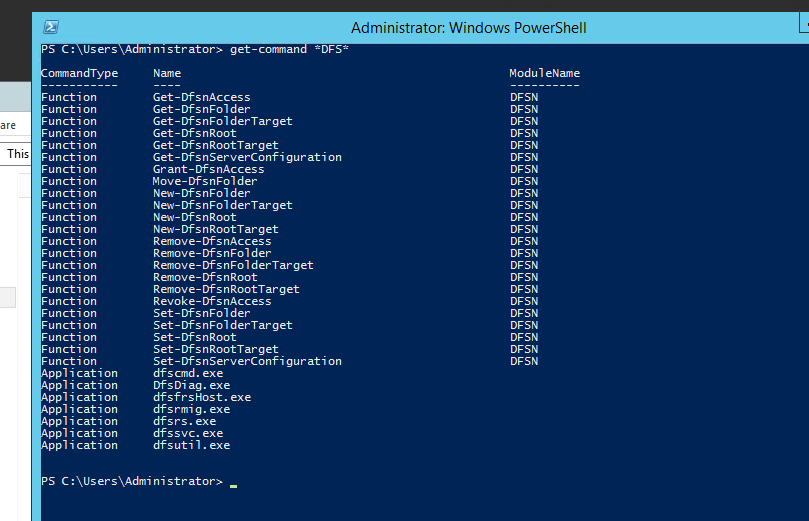
Task: Click the Remove-DfsnFolder entry
Action: pyautogui.click(x=212, y=253)
